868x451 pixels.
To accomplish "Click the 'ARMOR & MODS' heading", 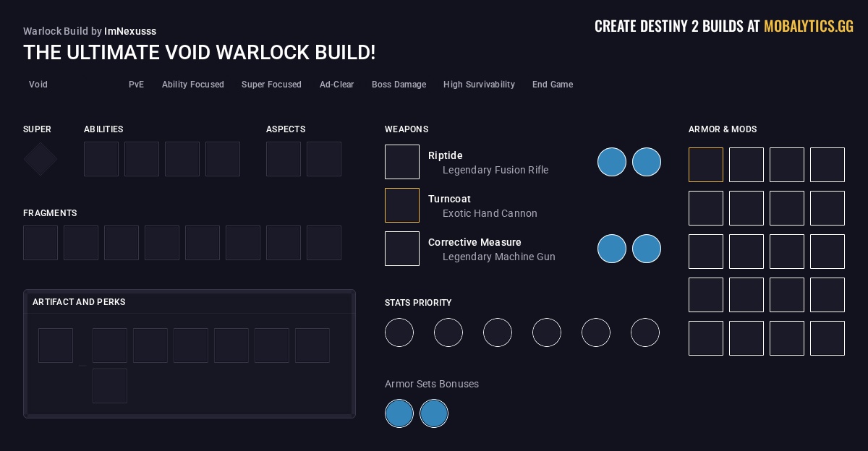I will [x=723, y=129].
